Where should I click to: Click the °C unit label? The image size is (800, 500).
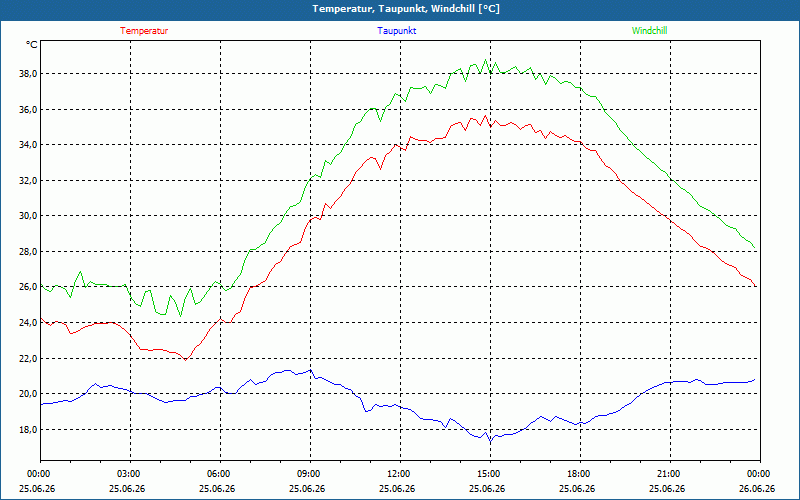pos(31,45)
